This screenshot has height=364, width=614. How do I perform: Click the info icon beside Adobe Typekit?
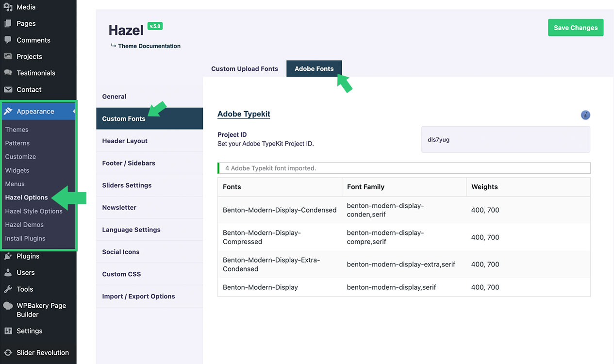click(x=585, y=115)
